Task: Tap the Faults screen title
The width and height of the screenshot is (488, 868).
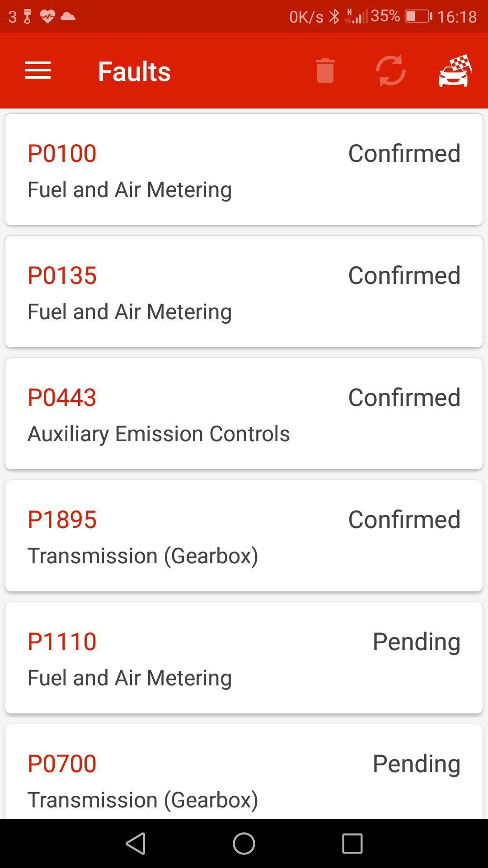Action: coord(134,71)
